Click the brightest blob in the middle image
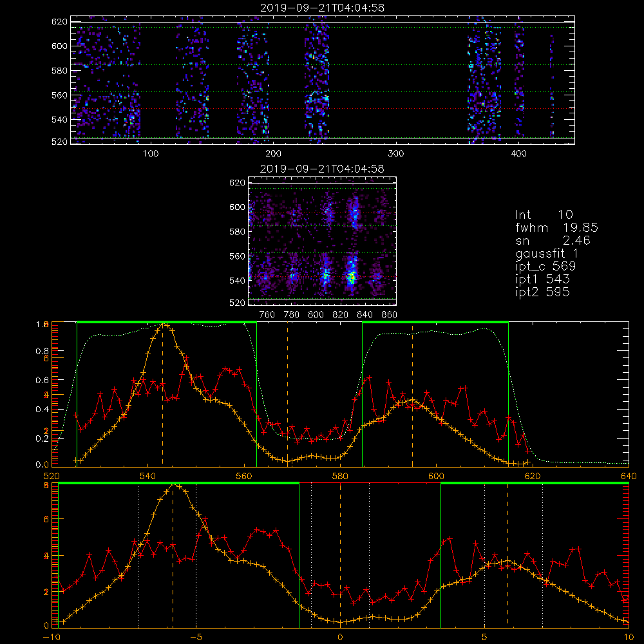 coord(352,277)
